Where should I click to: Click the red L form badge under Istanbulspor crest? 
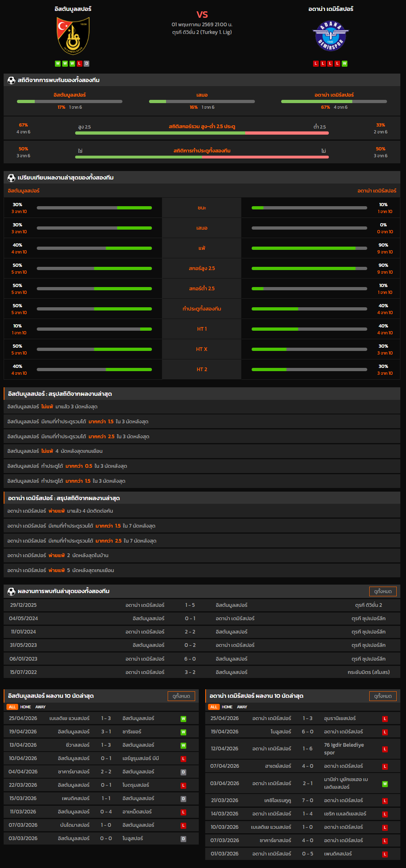79,63
